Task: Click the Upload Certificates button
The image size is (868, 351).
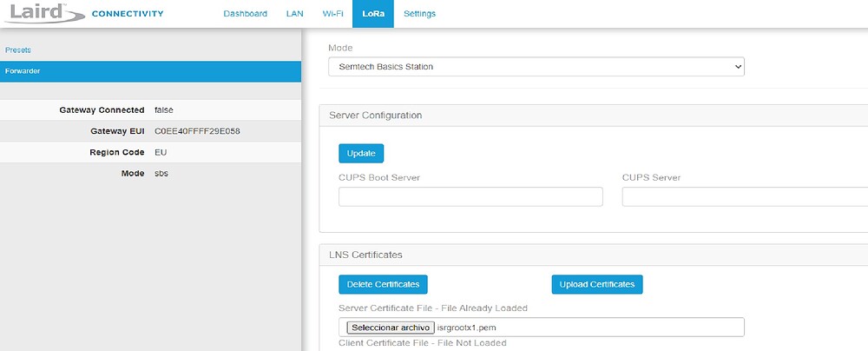Action: [596, 284]
